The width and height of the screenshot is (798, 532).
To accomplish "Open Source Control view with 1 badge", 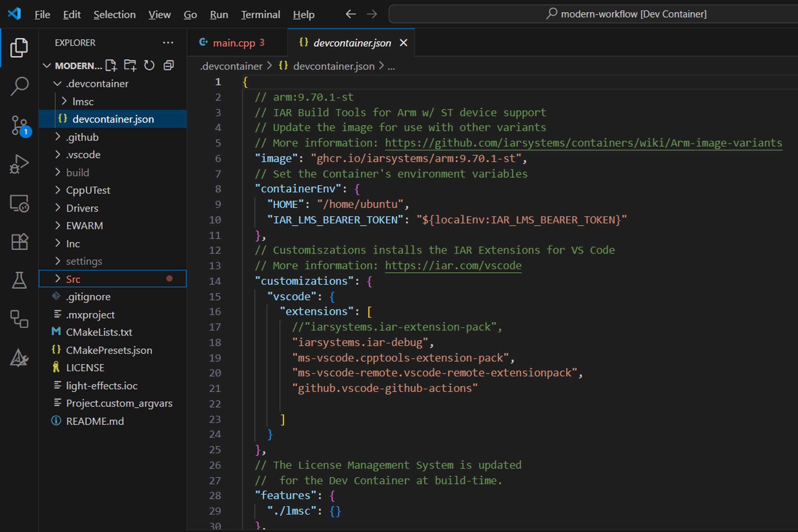I will (x=20, y=126).
